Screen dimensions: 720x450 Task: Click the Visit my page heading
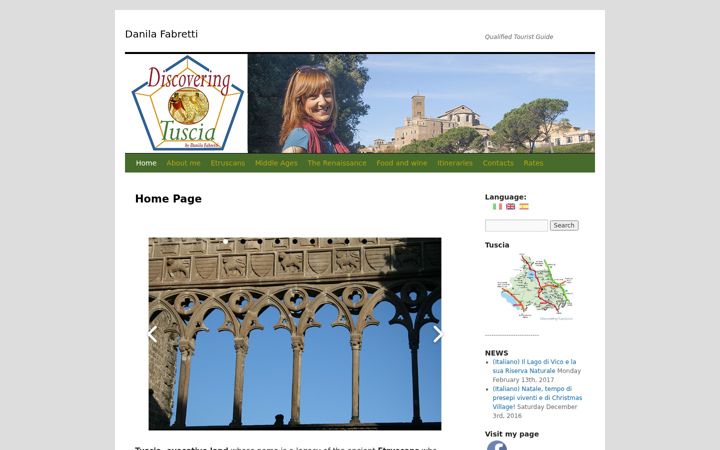pyautogui.click(x=512, y=434)
